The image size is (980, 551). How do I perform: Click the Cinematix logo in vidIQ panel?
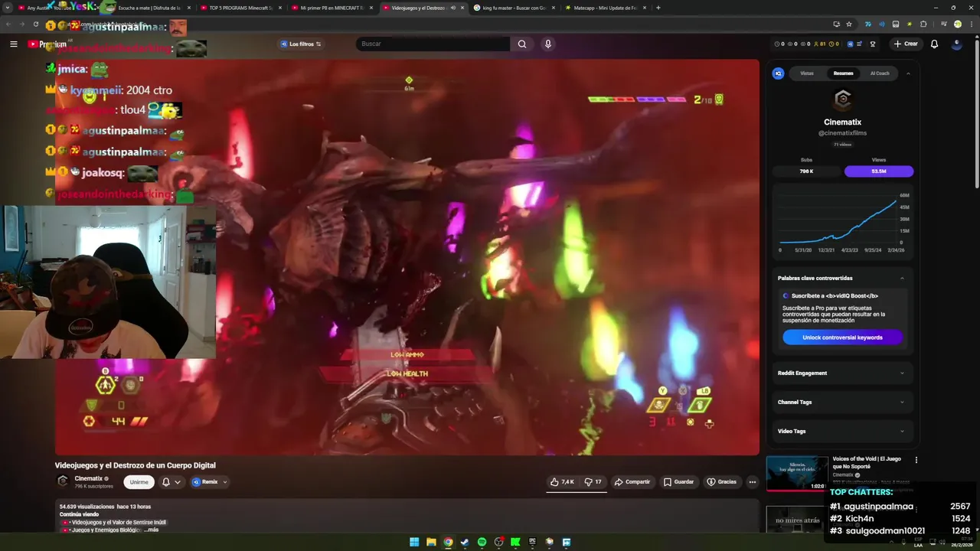tap(843, 99)
